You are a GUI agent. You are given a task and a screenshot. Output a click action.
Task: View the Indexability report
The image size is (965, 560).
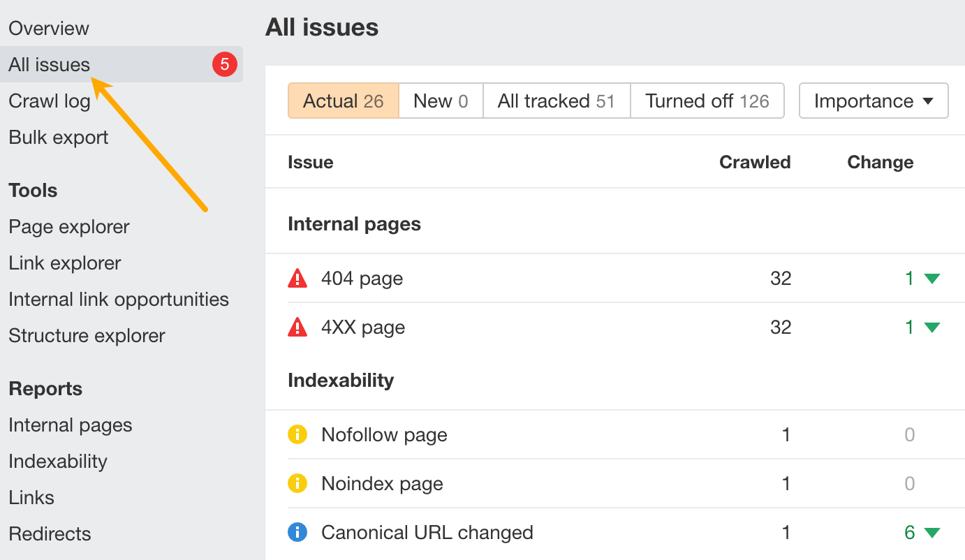tap(57, 461)
